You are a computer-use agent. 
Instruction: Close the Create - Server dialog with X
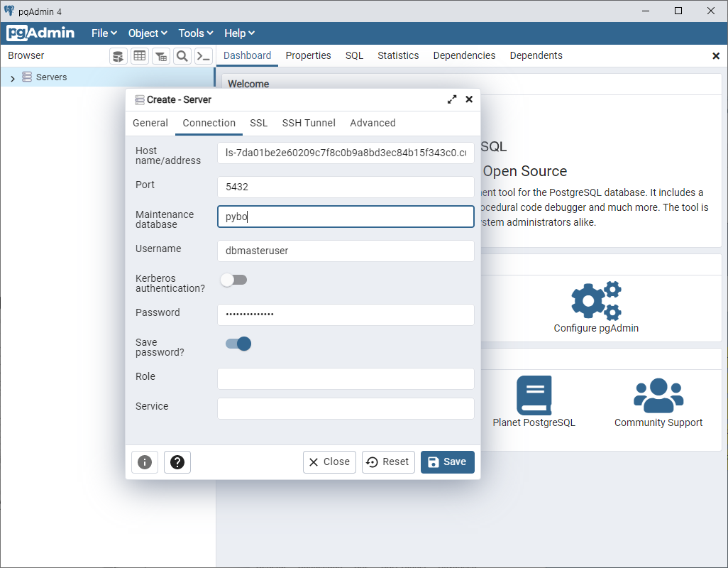469,99
